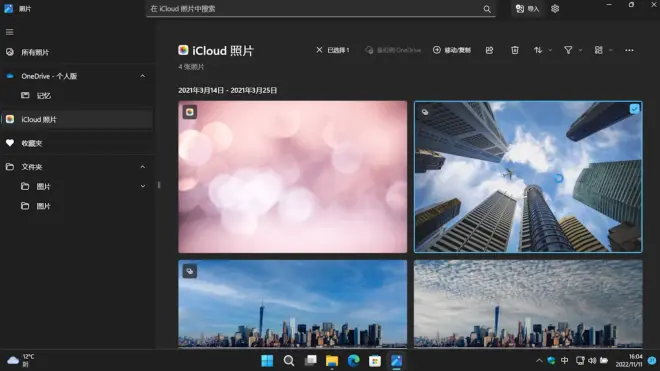Click the gallery layout grid icon
660x371 pixels.
(599, 50)
